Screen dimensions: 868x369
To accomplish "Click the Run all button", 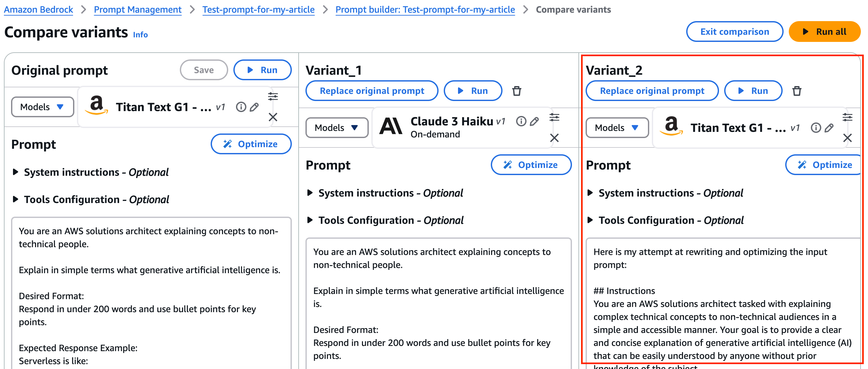I will (x=824, y=32).
